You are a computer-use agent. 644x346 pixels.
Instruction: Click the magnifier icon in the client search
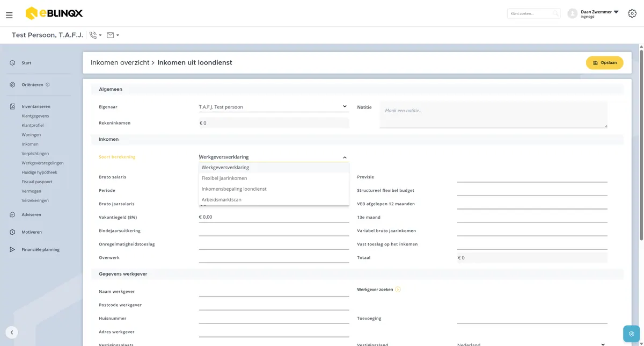point(556,13)
